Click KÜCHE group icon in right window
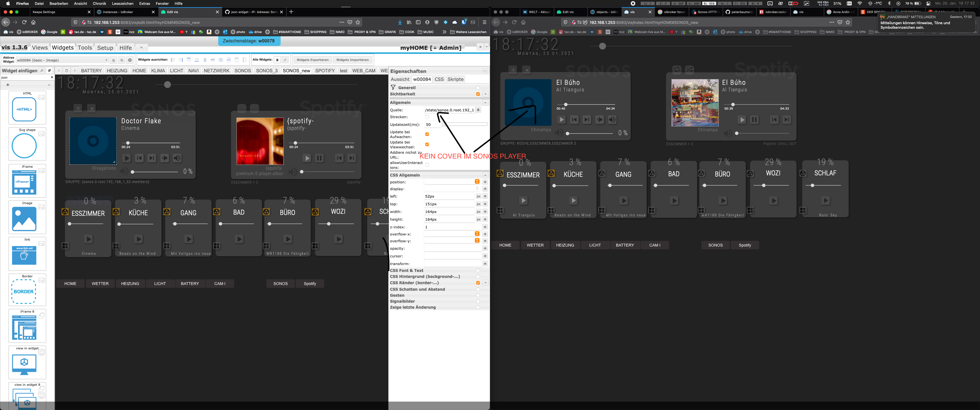This screenshot has width=980, height=410. tap(551, 173)
